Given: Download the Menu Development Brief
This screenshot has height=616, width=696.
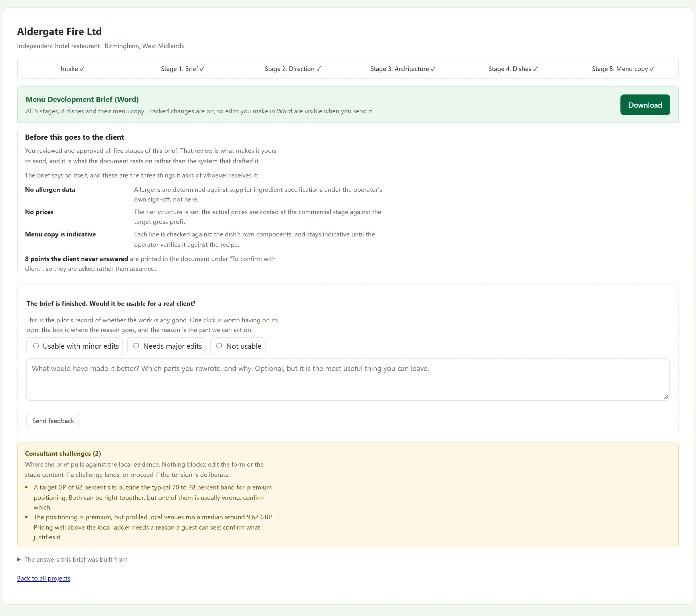Looking at the screenshot, I should (645, 105).
